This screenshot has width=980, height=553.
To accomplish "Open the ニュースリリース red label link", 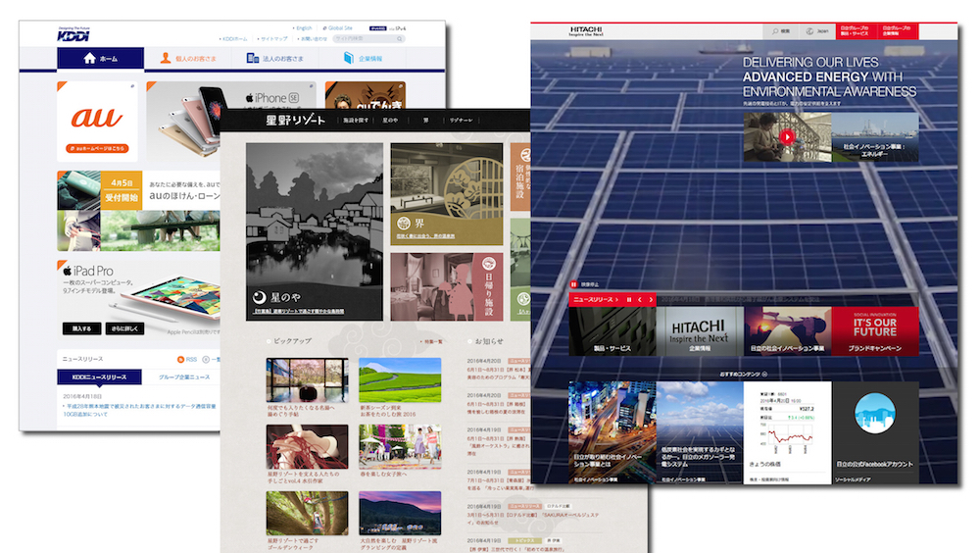I will [596, 300].
